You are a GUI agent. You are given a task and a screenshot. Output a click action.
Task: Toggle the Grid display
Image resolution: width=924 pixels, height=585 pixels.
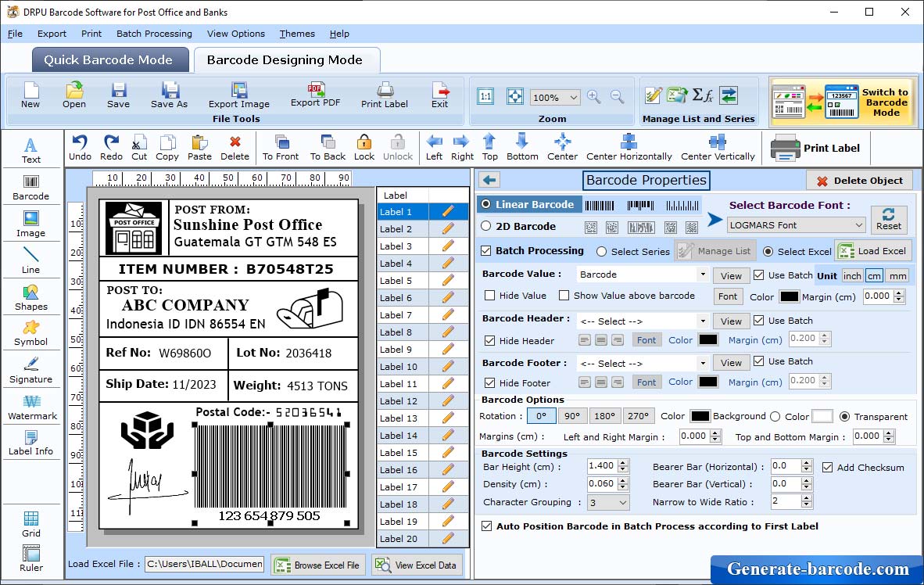(x=30, y=524)
